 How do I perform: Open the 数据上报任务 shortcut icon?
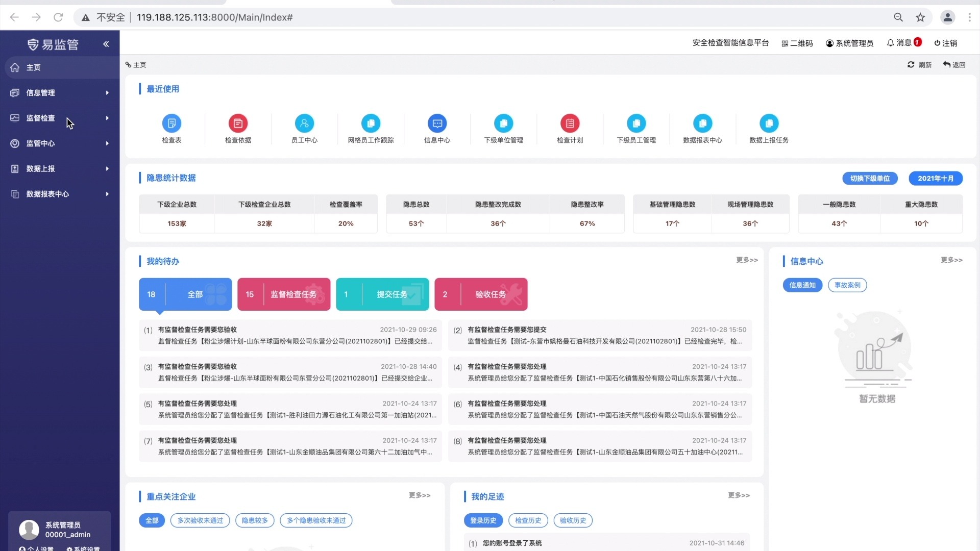pyautogui.click(x=769, y=123)
